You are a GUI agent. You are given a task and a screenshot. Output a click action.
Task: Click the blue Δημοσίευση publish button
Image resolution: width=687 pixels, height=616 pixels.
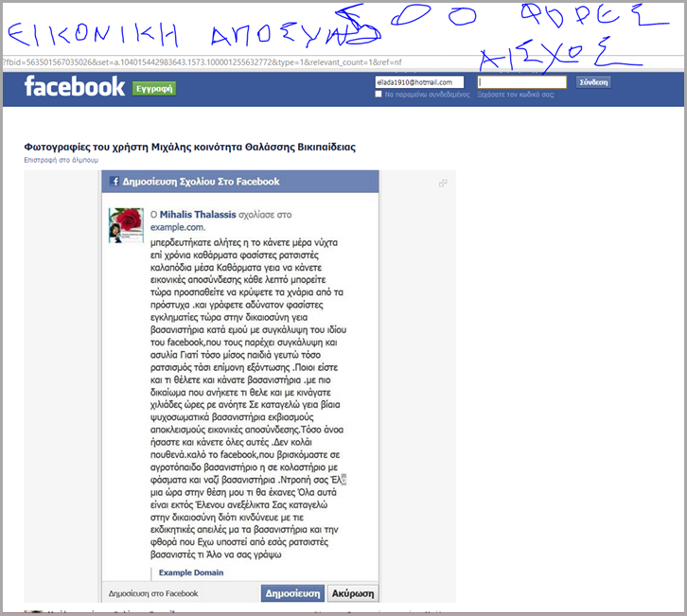tap(292, 593)
